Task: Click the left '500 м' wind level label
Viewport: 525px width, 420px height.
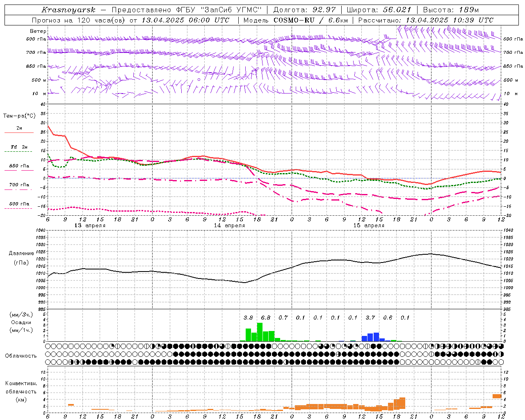Action: pos(39,80)
